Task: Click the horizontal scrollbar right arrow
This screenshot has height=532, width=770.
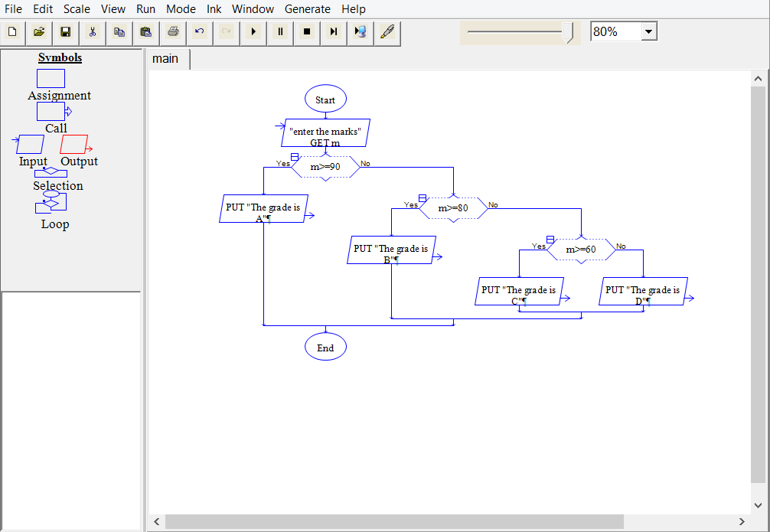Action: [741, 521]
